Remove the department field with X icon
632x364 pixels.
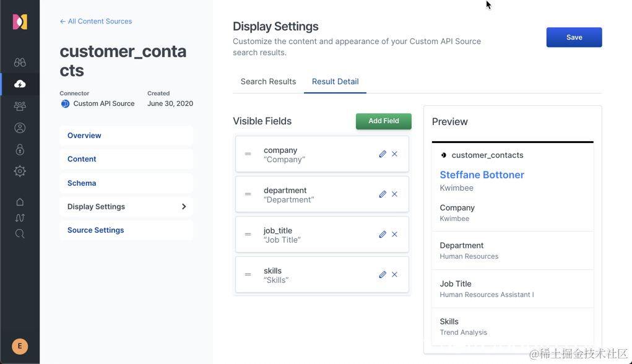395,194
